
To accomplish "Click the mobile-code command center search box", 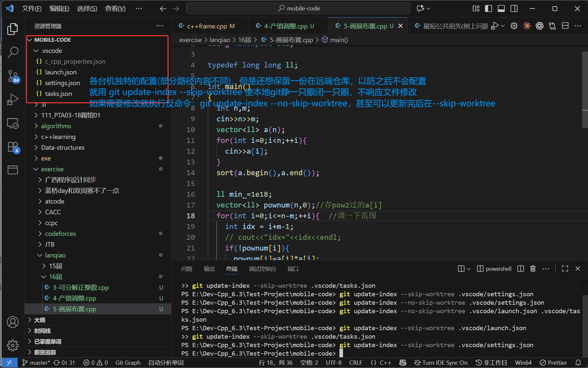I will (298, 8).
